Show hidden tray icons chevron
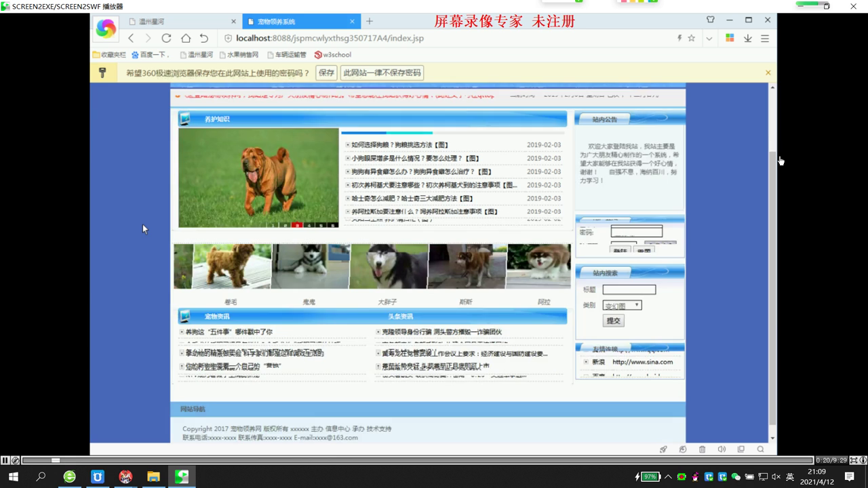The width and height of the screenshot is (868, 488). point(668,477)
